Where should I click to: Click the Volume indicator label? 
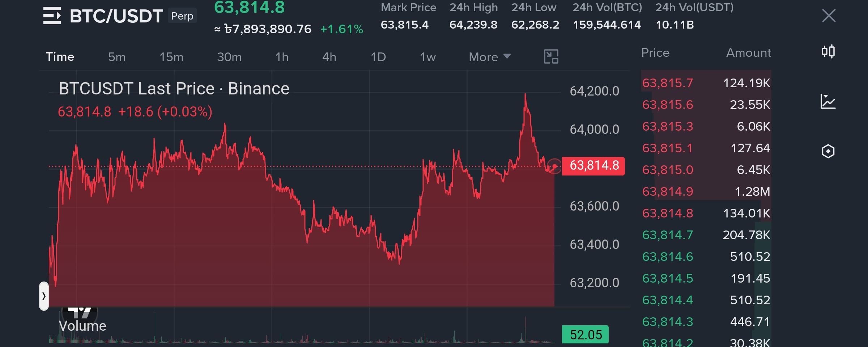click(82, 326)
